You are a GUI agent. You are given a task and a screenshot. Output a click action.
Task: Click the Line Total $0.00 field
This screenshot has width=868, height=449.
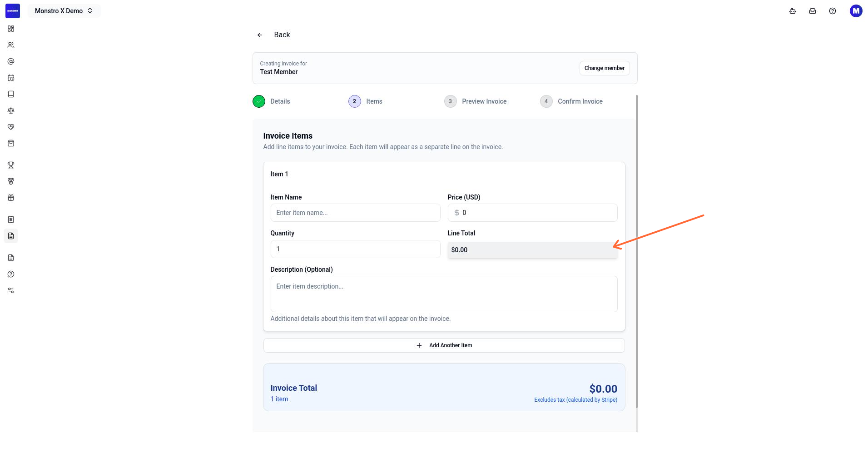[x=533, y=250]
